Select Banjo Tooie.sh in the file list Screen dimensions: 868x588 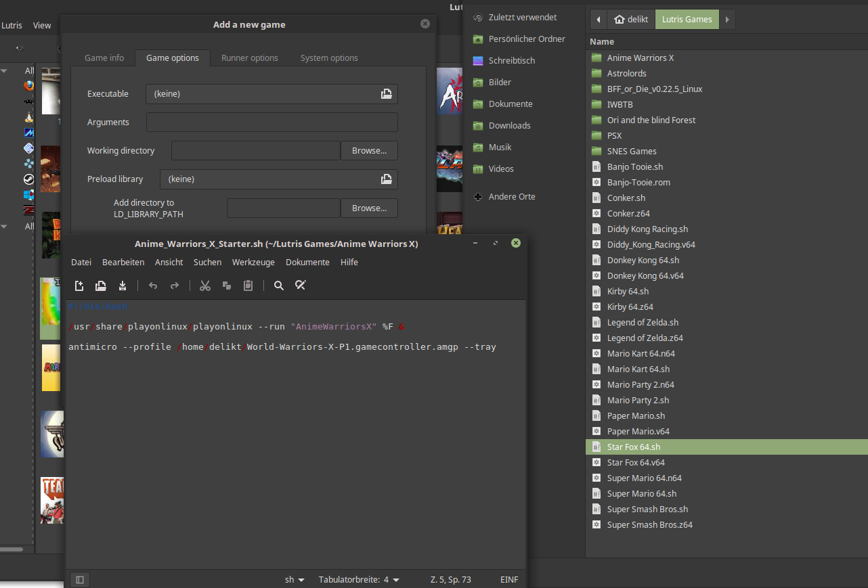click(x=634, y=166)
